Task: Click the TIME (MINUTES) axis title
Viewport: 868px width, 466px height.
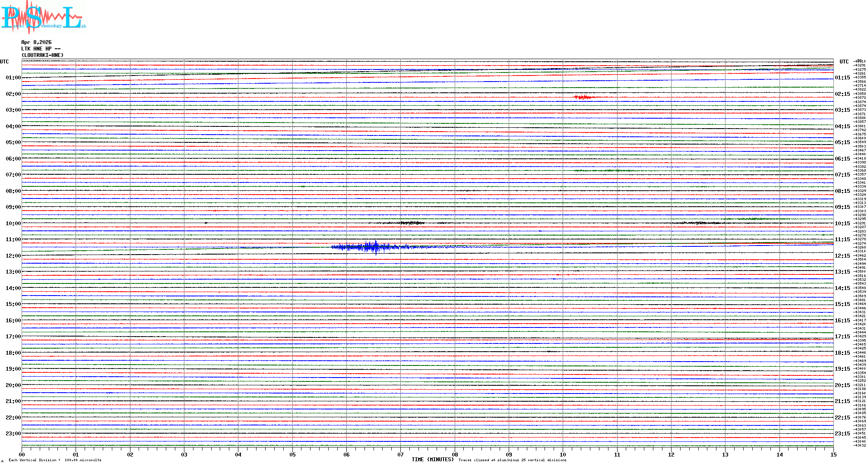Action: [x=432, y=460]
